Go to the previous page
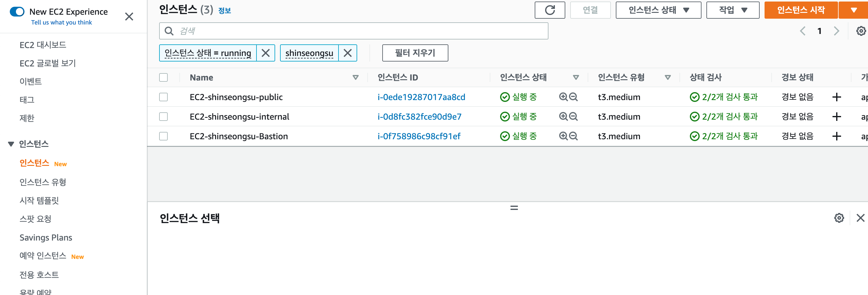The image size is (868, 295). (803, 31)
